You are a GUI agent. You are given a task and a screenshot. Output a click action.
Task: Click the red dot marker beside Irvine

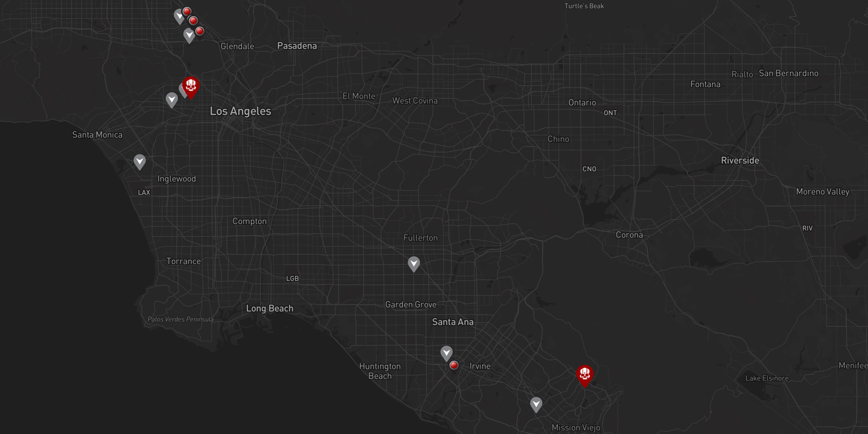[x=454, y=365]
